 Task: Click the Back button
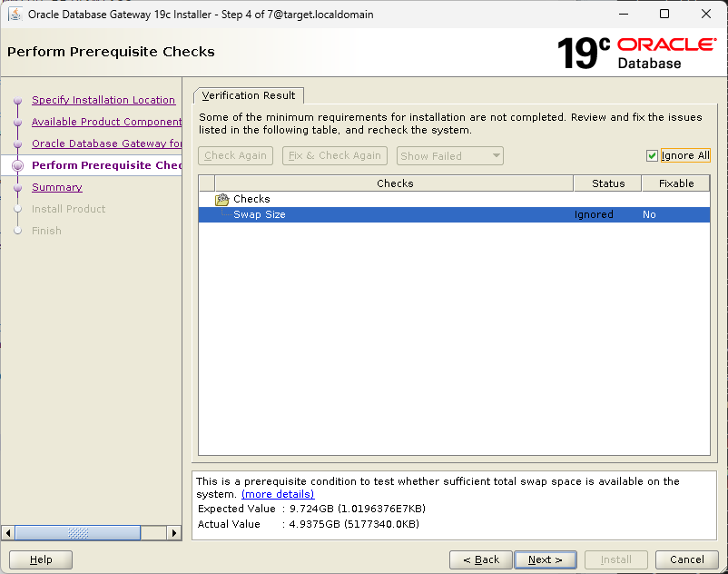point(481,559)
